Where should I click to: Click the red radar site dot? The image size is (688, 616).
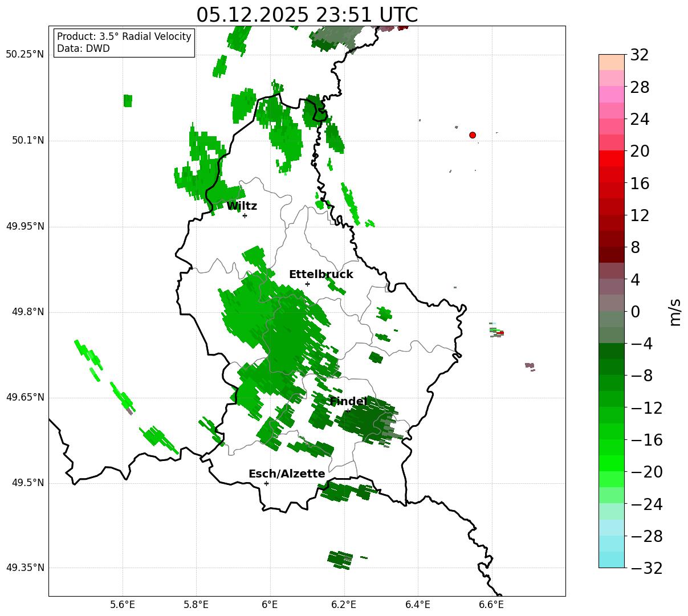[473, 135]
